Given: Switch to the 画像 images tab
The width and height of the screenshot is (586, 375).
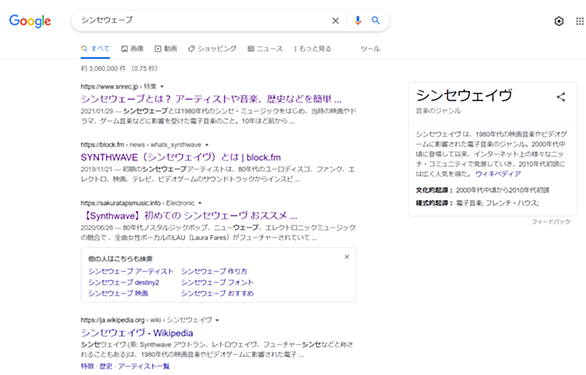Looking at the screenshot, I should [132, 49].
